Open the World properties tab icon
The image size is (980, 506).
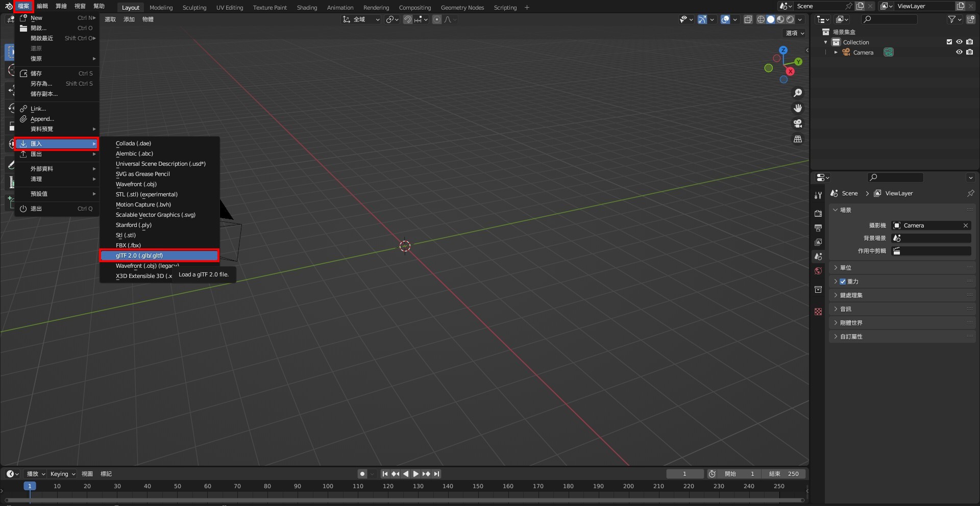pos(818,271)
